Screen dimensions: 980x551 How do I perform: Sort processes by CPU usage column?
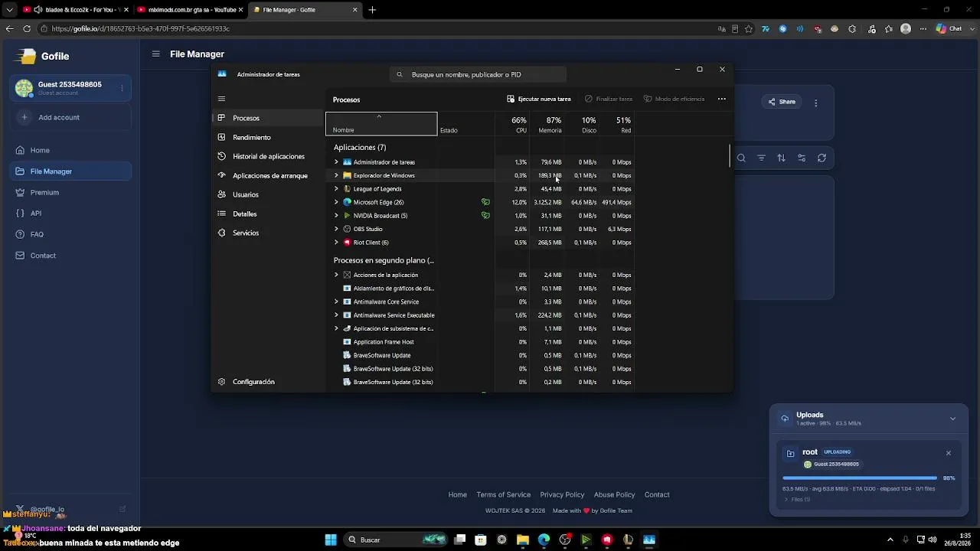click(x=514, y=124)
